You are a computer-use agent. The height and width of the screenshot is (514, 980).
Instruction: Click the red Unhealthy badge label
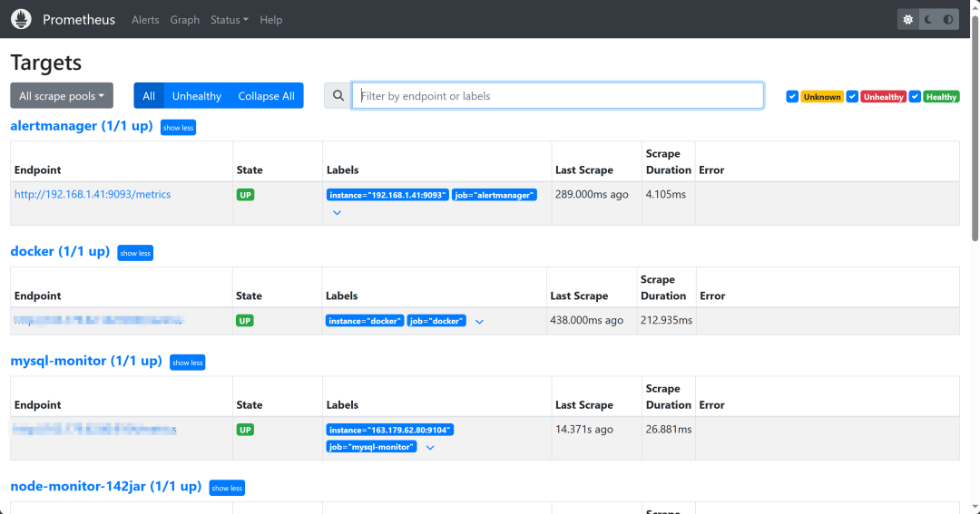pyautogui.click(x=883, y=97)
